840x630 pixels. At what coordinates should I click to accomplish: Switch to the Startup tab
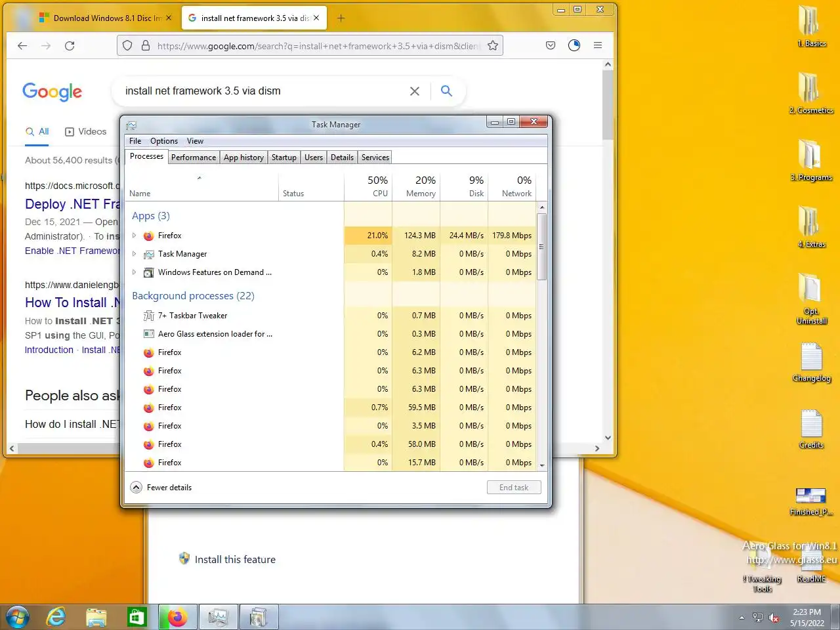[x=284, y=157]
